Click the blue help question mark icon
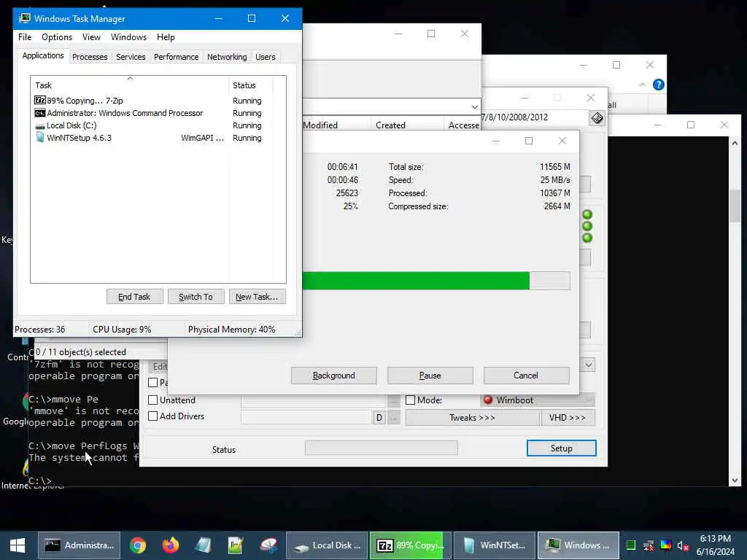Image resolution: width=747 pixels, height=560 pixels. pos(659,85)
